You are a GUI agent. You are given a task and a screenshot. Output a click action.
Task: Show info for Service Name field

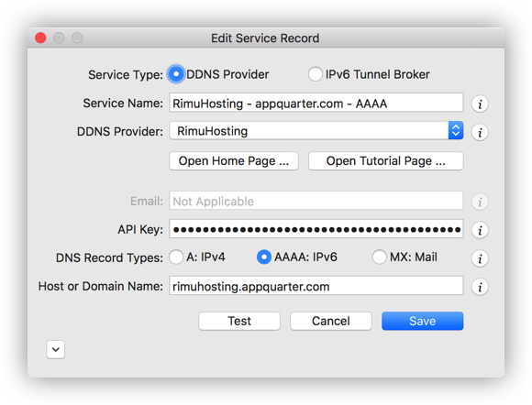pyautogui.click(x=480, y=104)
